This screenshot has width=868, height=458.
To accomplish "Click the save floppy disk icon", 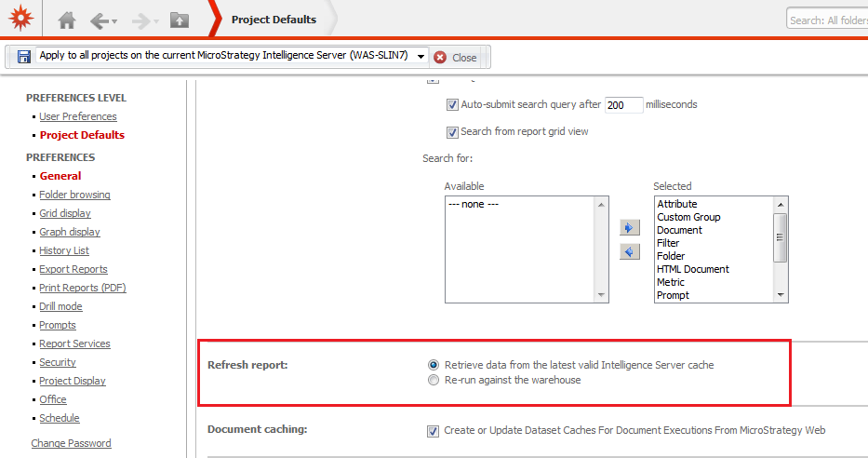I will 24,57.
